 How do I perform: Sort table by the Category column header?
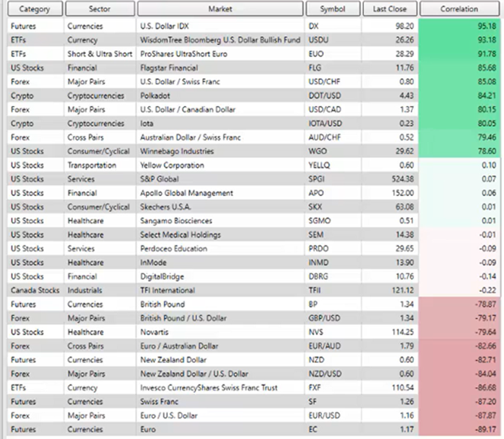[x=35, y=9]
